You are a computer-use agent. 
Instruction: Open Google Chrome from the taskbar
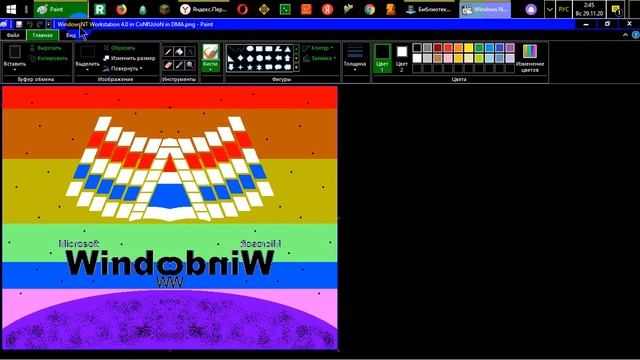(x=369, y=9)
